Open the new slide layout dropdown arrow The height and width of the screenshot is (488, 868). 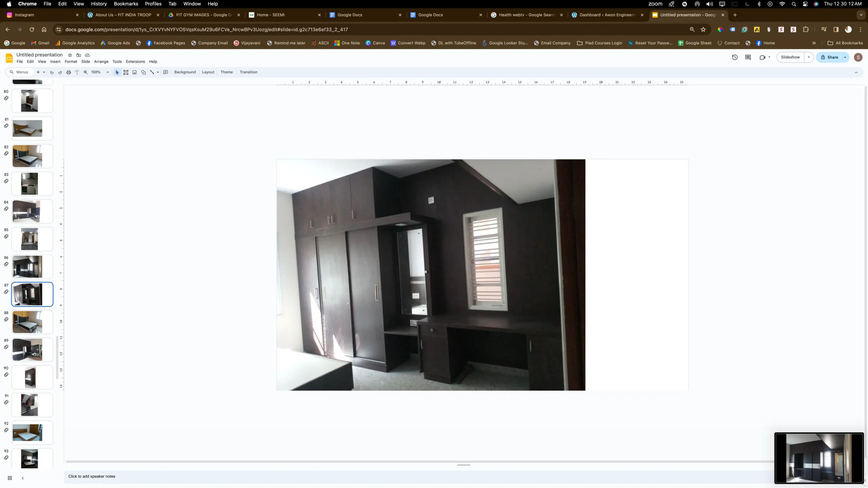(44, 72)
